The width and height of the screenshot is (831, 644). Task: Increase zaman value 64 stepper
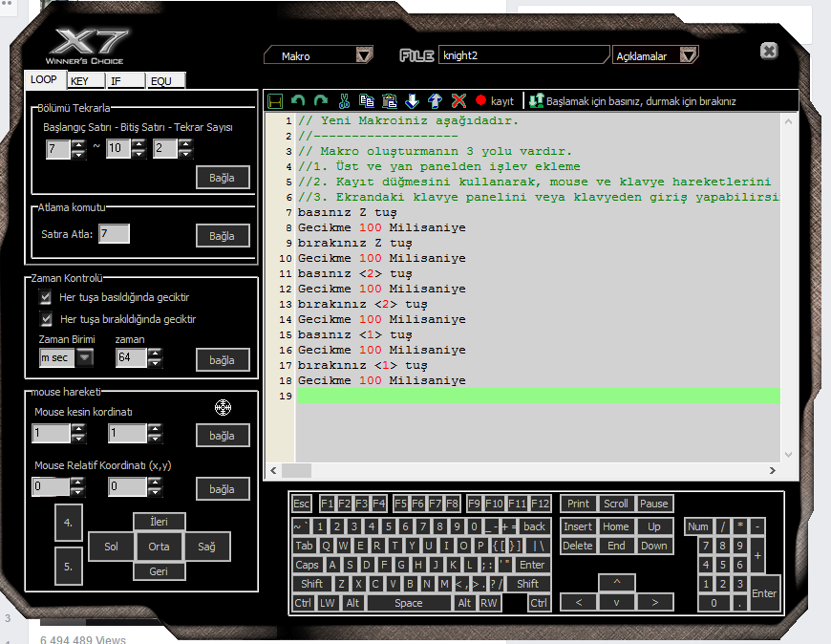tap(155, 353)
